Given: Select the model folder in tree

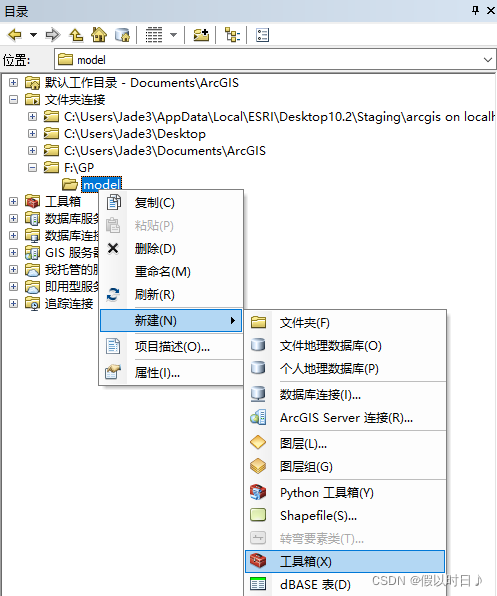Looking at the screenshot, I should [x=101, y=185].
